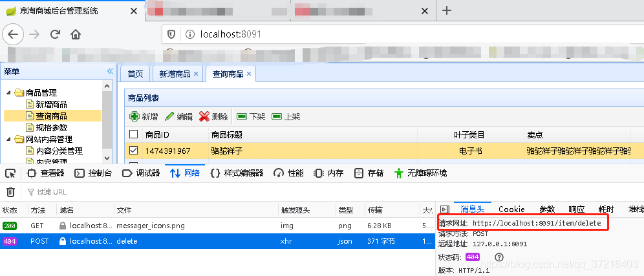Open the Cookie tab in request details

coord(511,209)
